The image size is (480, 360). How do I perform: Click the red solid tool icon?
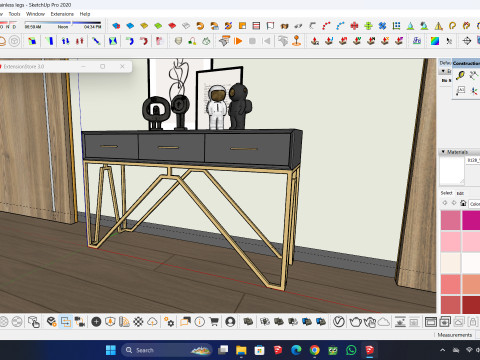point(172,26)
